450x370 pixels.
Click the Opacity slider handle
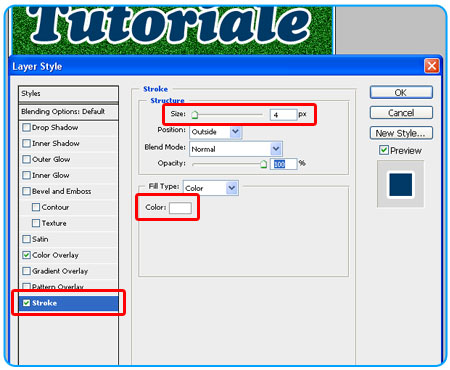pos(263,164)
